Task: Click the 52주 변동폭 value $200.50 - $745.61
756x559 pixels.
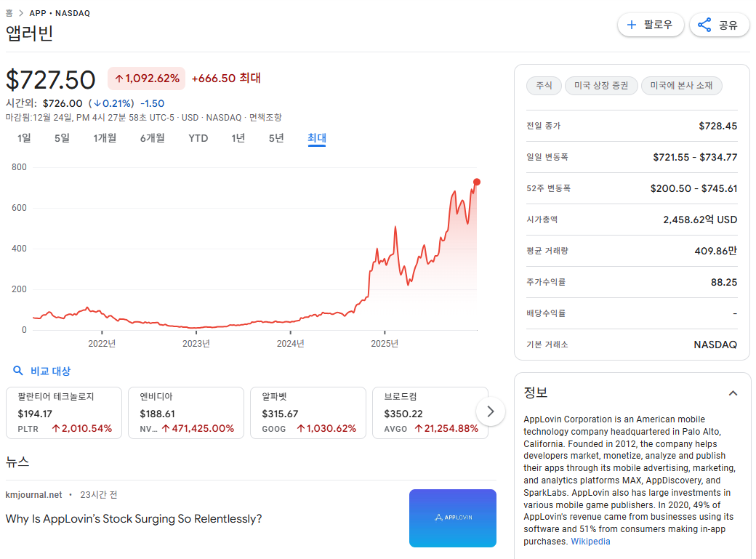Action: [x=693, y=188]
